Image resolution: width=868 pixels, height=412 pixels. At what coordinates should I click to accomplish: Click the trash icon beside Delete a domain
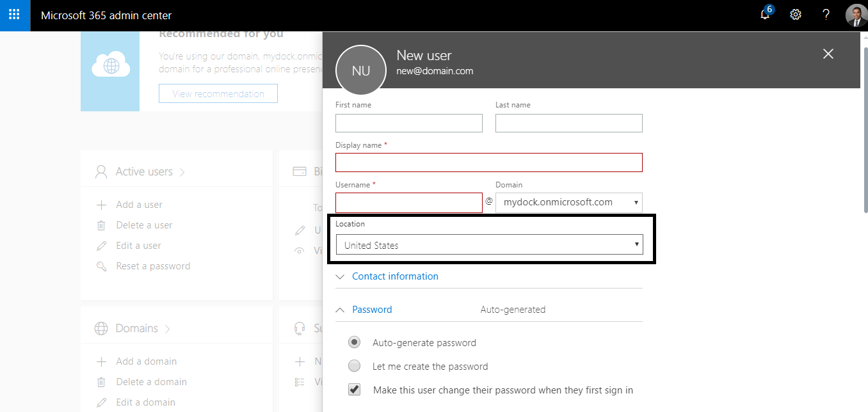coord(101,382)
